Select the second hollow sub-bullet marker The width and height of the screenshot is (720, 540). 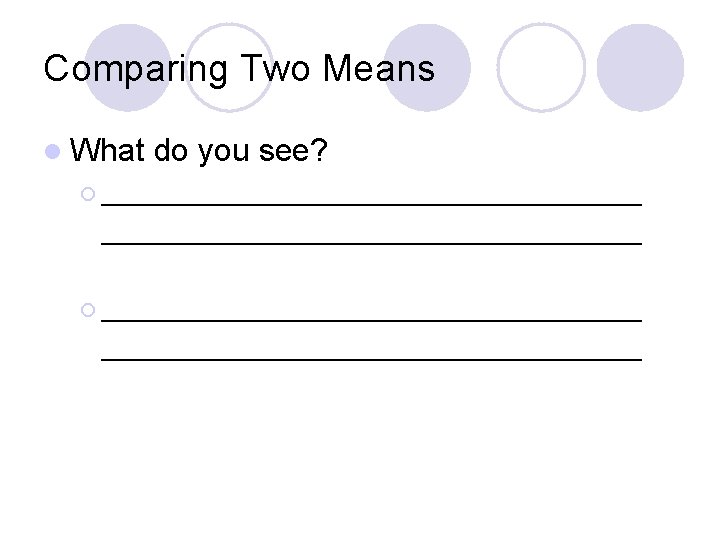click(89, 310)
